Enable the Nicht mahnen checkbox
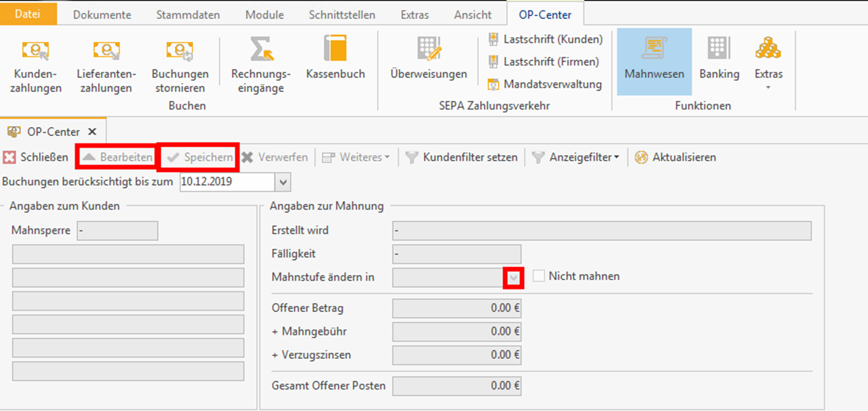 coord(539,276)
